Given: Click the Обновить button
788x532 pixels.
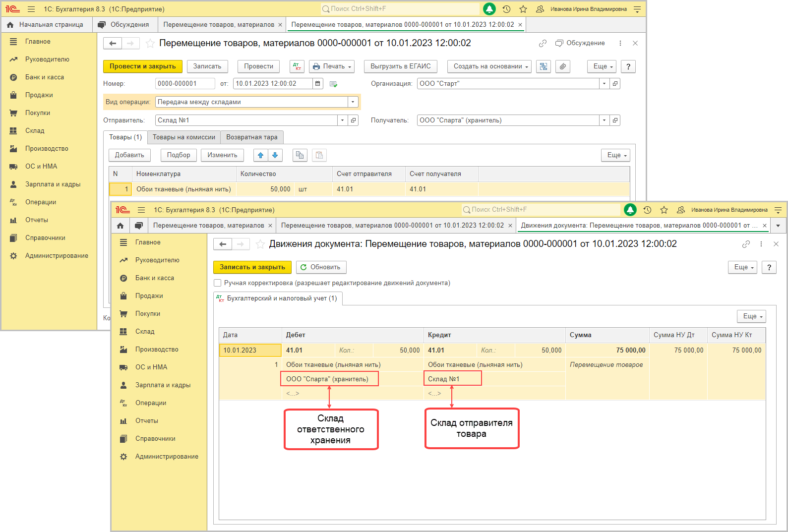Looking at the screenshot, I should click(321, 267).
